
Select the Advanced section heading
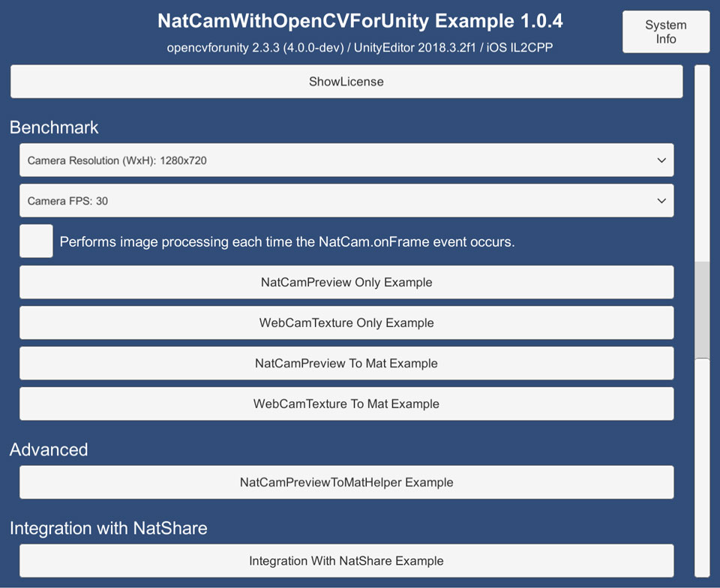(49, 449)
